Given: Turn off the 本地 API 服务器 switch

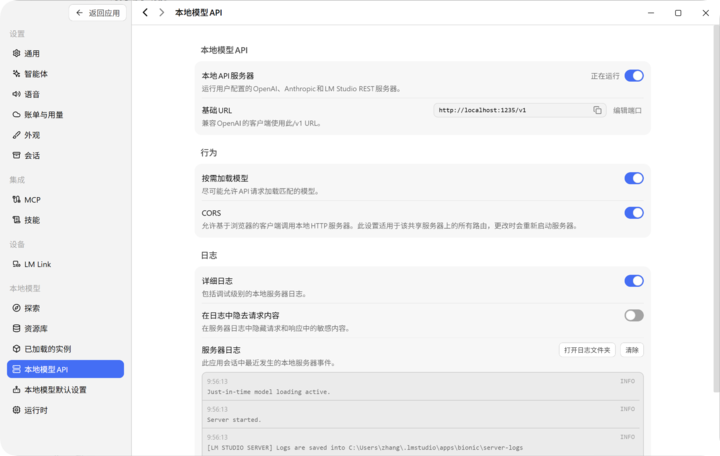Looking at the screenshot, I should point(634,76).
